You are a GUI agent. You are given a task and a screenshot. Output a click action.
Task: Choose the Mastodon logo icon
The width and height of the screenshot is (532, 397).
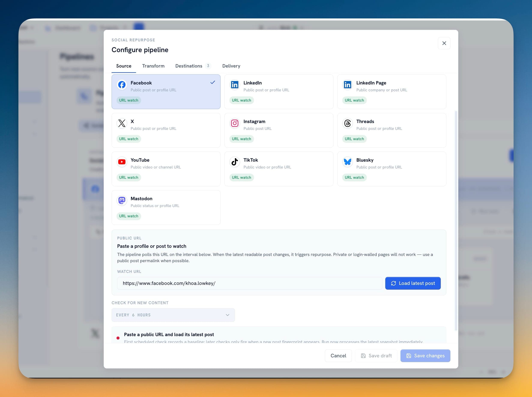point(122,200)
